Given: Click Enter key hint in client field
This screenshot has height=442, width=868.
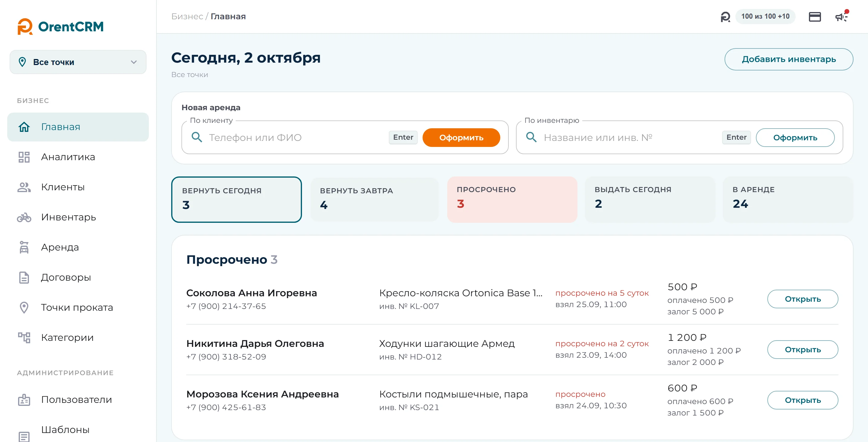Looking at the screenshot, I should click(403, 137).
